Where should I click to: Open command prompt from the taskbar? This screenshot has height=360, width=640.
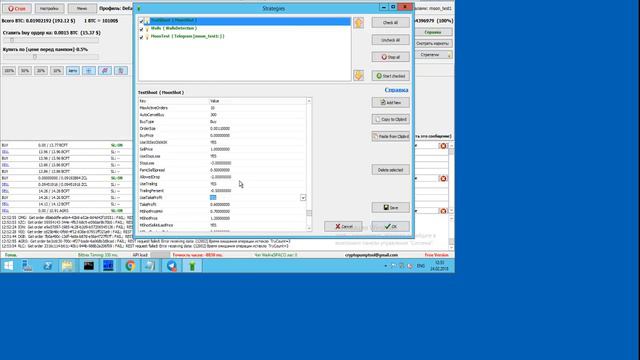[x=89, y=266]
